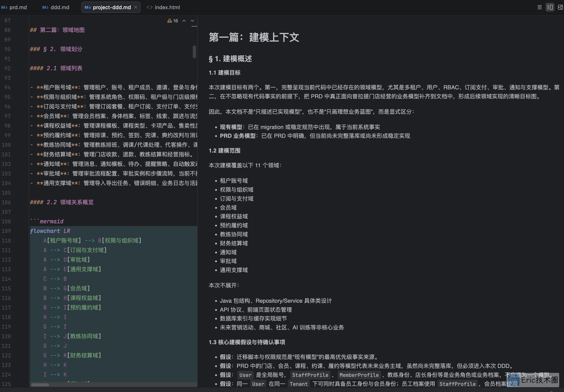Click the '课程权益域' bullet in the preview
Viewport: 564px width, 392px height.
234,217
